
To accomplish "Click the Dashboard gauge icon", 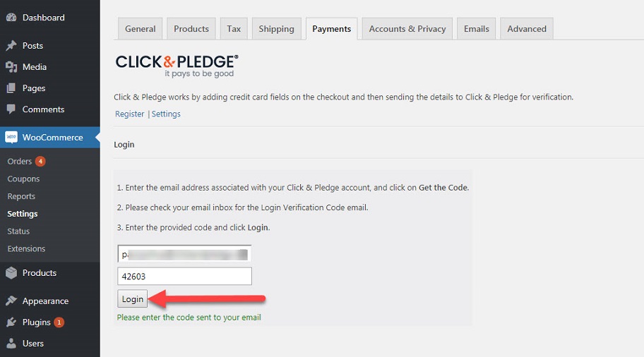I will pos(11,18).
